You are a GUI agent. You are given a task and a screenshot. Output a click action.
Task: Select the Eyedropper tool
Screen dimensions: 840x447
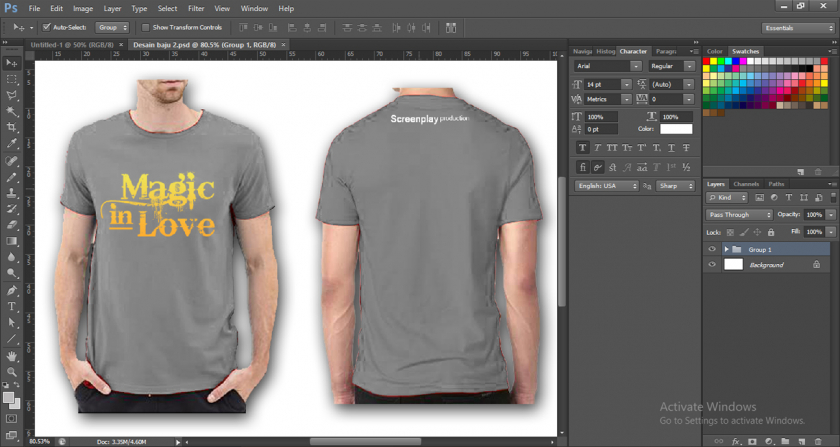[x=11, y=144]
